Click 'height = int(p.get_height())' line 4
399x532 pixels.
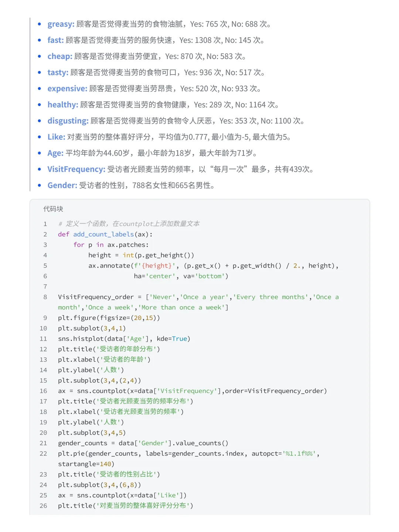pyautogui.click(x=141, y=255)
